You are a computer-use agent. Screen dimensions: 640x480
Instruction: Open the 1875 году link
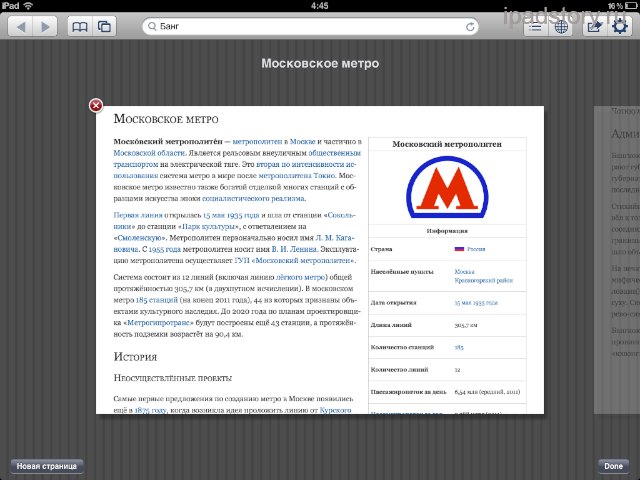[x=151, y=410]
